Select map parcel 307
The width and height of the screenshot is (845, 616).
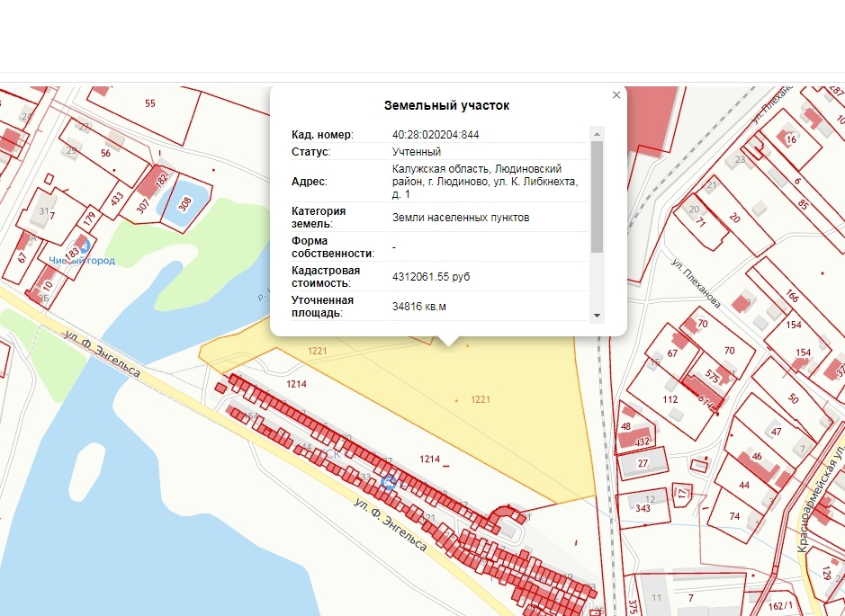coord(142,206)
